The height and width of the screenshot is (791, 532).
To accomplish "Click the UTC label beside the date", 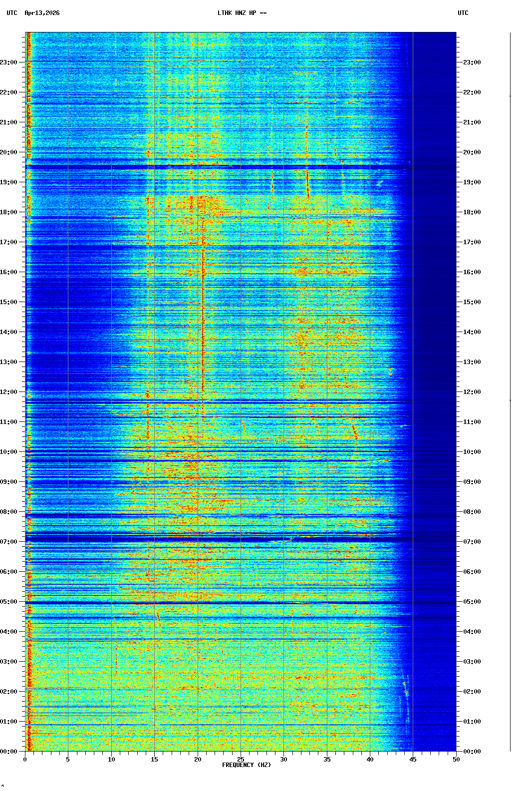I will tap(12, 13).
